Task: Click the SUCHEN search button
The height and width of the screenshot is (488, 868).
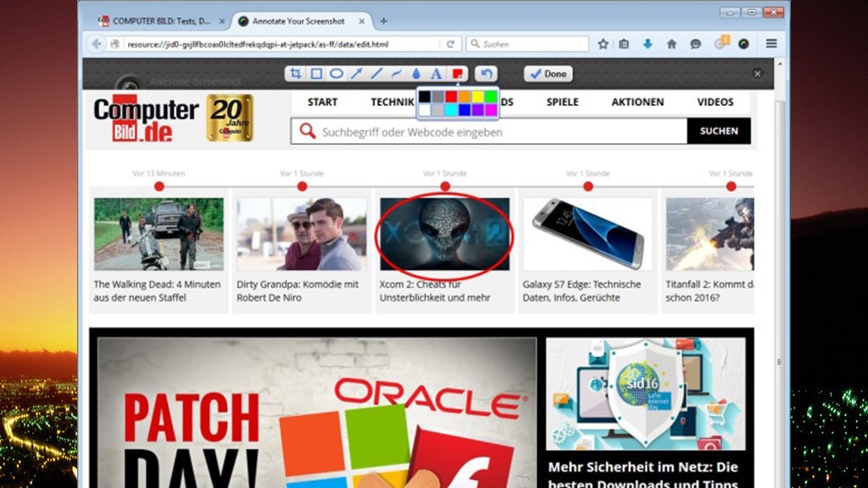Action: point(719,131)
